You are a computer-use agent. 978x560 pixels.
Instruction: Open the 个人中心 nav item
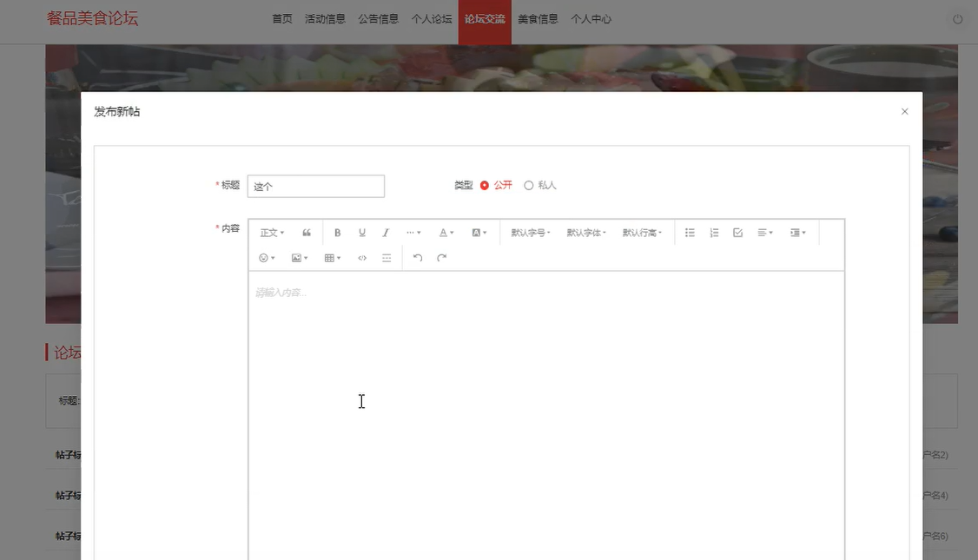coord(591,19)
